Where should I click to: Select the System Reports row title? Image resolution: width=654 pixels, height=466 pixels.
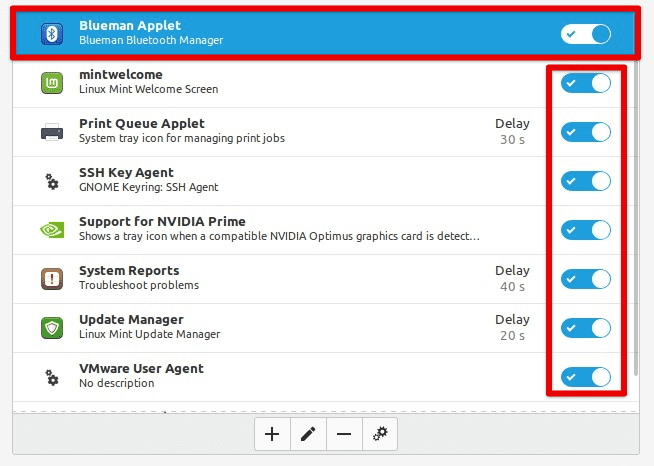click(129, 270)
